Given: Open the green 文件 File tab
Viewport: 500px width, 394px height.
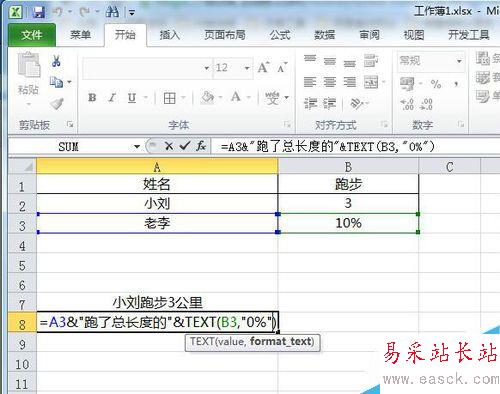Looking at the screenshot, I should 32,35.
